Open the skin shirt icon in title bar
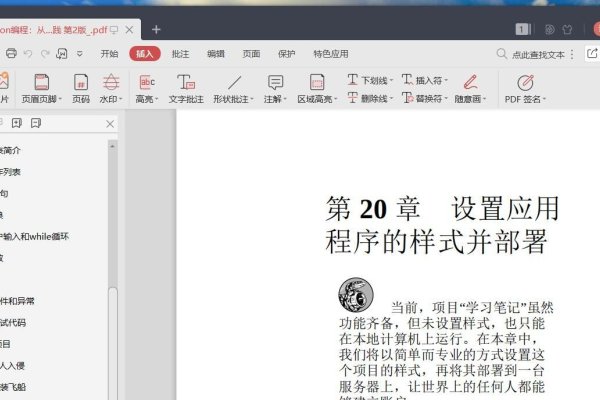Screen dimensions: 600x400 point(567,29)
